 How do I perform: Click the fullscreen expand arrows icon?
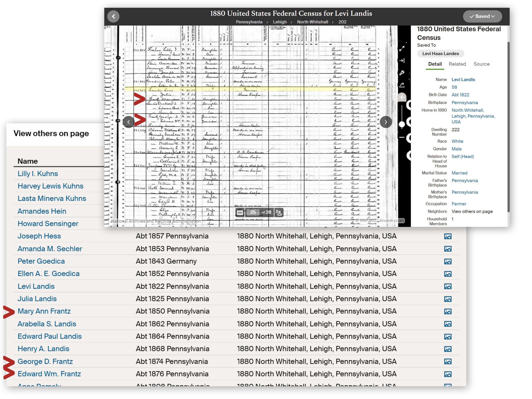pos(402,48)
